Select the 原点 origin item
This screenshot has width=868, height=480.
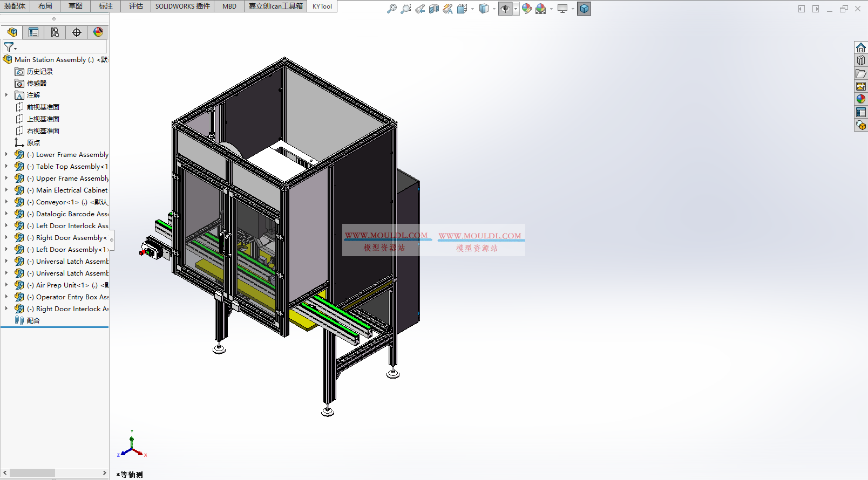click(33, 142)
